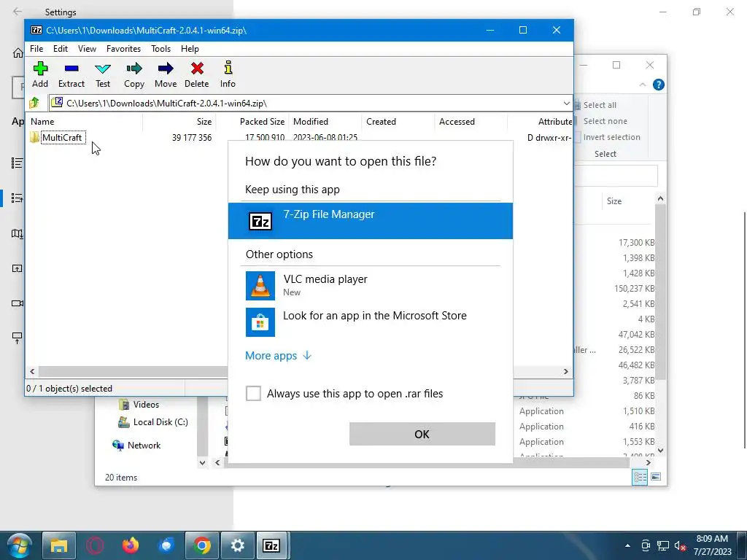Go back in the Settings window

18,12
